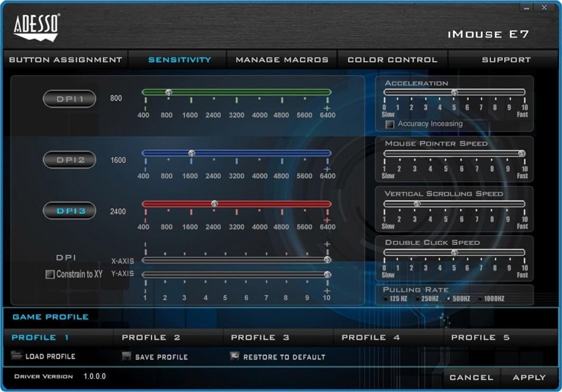Click the Save Profile disk icon
The image size is (562, 392).
(x=127, y=356)
